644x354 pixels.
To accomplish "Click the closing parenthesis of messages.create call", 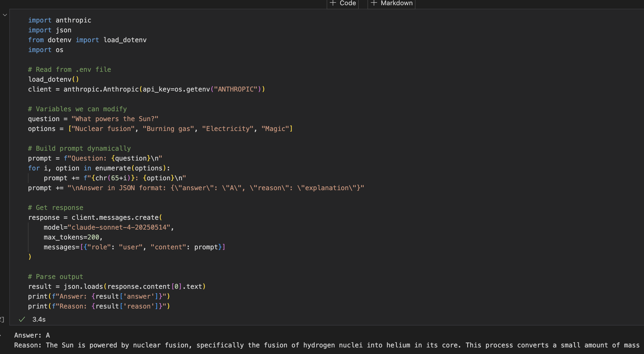I will [x=30, y=257].
